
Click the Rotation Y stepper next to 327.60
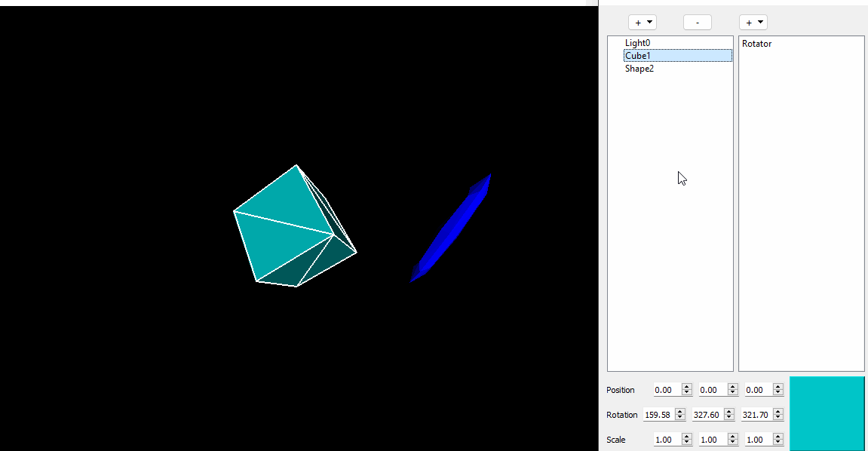point(728,415)
